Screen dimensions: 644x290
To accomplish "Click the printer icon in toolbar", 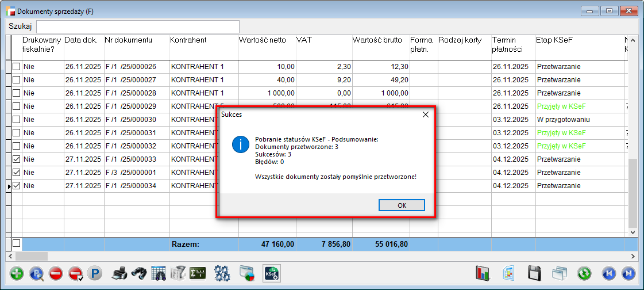I will click(119, 273).
